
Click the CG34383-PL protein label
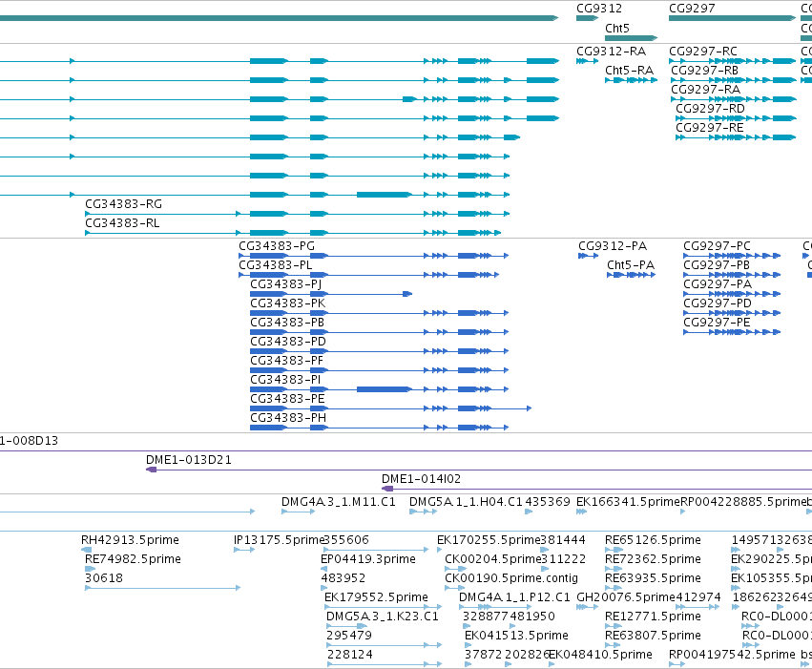pos(276,265)
